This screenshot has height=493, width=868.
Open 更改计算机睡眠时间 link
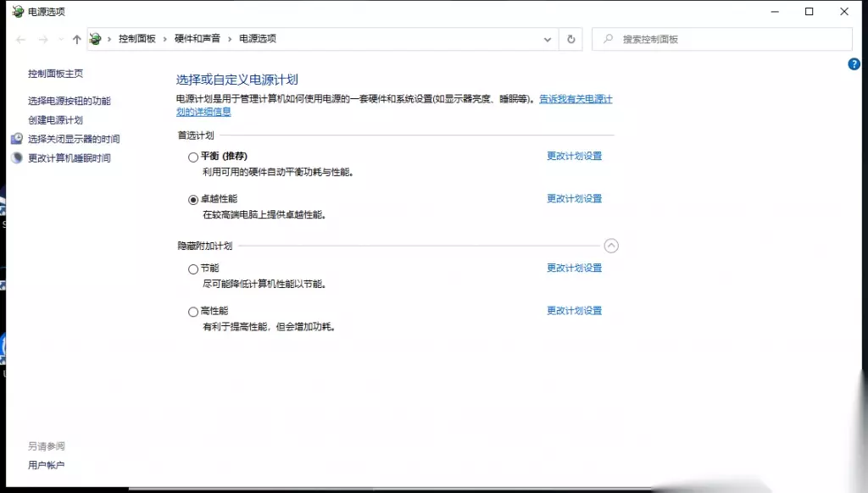click(70, 158)
